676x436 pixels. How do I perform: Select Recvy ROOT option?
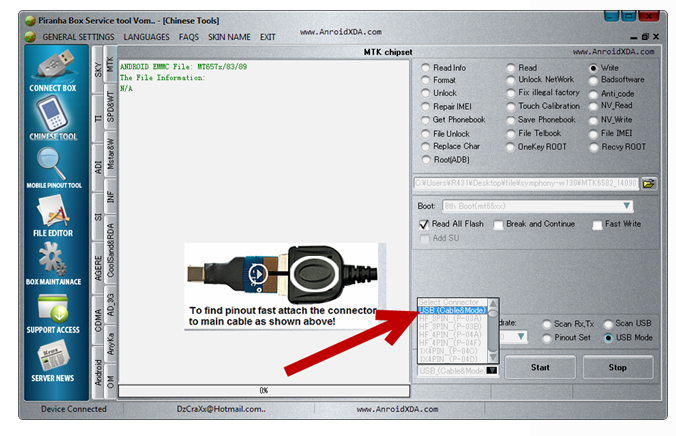pyautogui.click(x=594, y=147)
